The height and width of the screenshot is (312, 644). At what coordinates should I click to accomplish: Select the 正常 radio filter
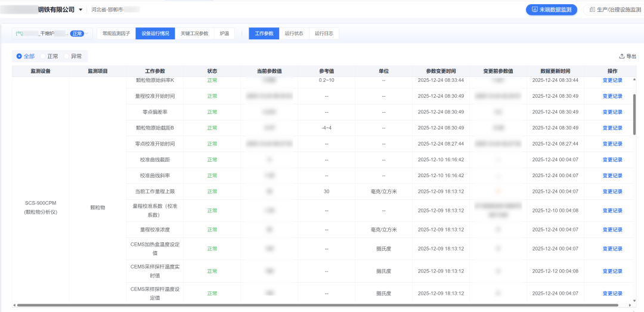[42, 56]
